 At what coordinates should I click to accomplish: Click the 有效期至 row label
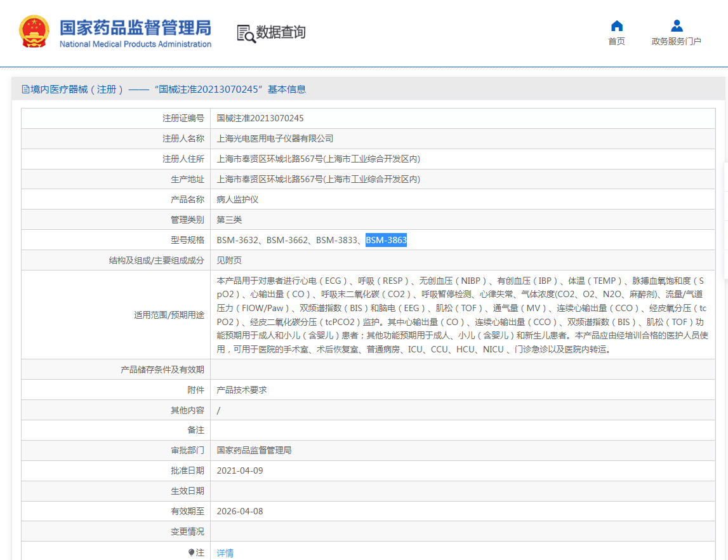pos(188,511)
